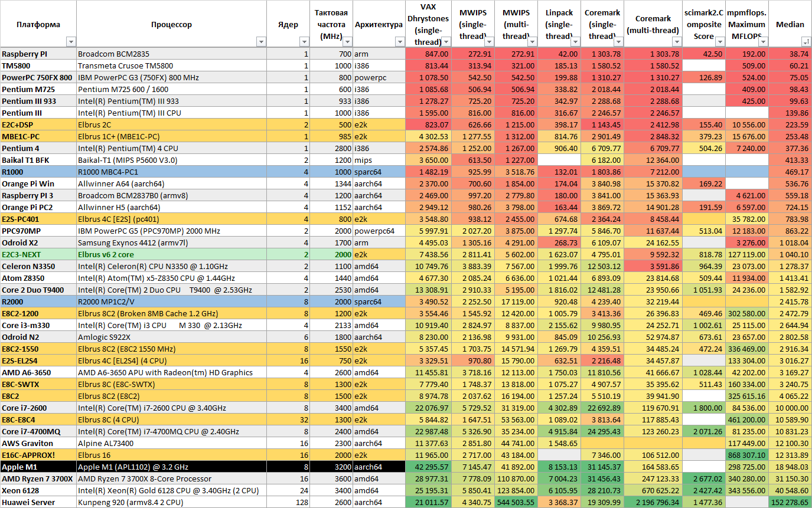Image resolution: width=812 pixels, height=508 pixels.
Task: Select the R1000 MBC4-PC1 processor cell
Action: pyautogui.click(x=171, y=172)
